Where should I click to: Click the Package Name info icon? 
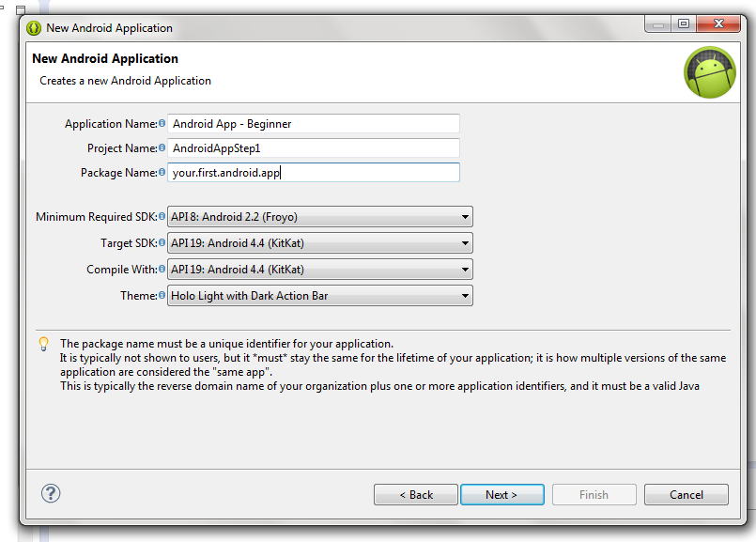[x=162, y=172]
